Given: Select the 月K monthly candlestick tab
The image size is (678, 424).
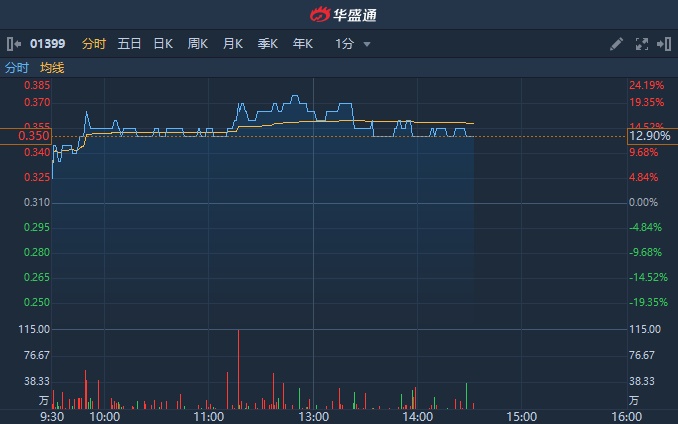Looking at the screenshot, I should coord(233,44).
